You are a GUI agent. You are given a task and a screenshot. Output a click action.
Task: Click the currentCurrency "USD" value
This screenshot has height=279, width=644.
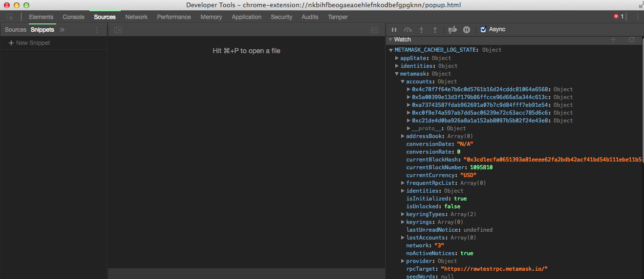(x=468, y=175)
